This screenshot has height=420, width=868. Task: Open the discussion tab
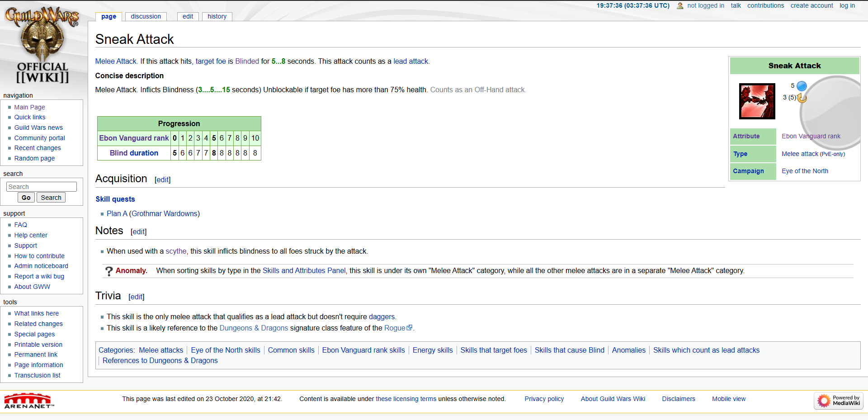[146, 16]
